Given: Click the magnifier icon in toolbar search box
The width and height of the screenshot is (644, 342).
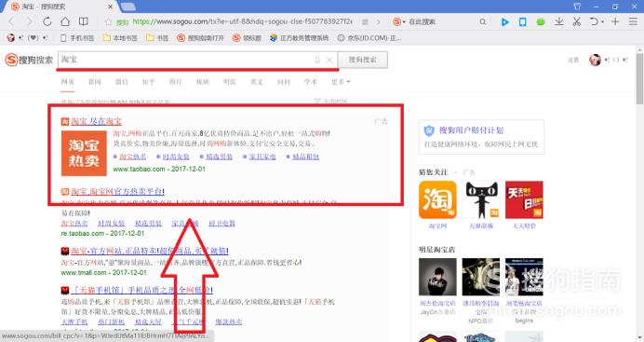Looking at the screenshot, I should click(483, 21).
